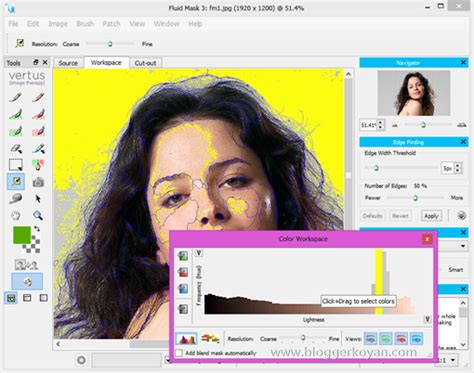Adjust the Edge Width Threshold stepper arrows

(x=458, y=168)
